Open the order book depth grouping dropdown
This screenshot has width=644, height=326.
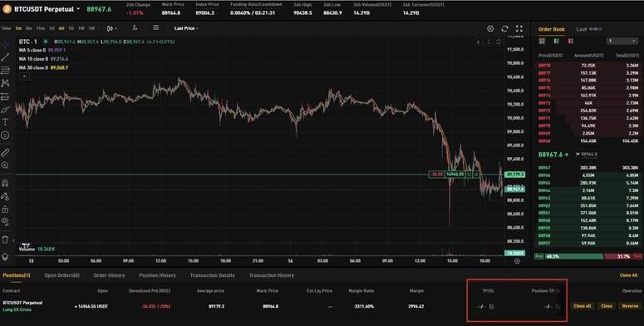(622, 41)
